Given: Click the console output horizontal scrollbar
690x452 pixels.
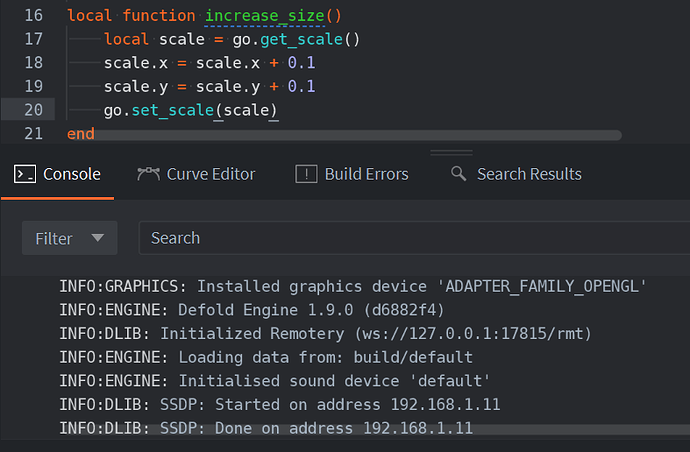Looking at the screenshot, I should [400, 430].
